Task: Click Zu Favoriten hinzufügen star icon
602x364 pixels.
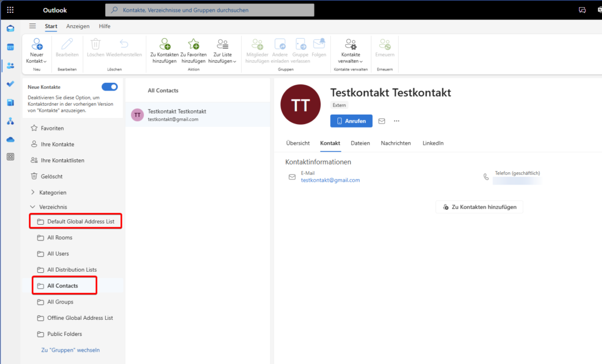Action: (193, 45)
